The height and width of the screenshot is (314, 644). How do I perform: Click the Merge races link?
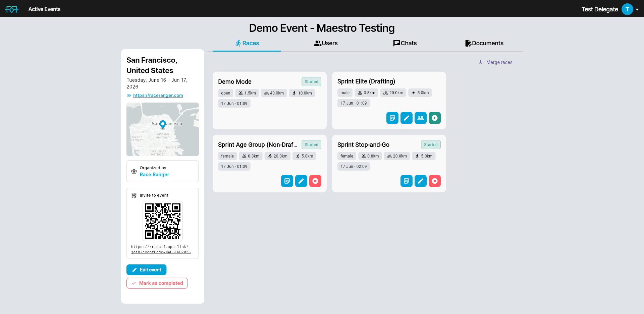(495, 62)
